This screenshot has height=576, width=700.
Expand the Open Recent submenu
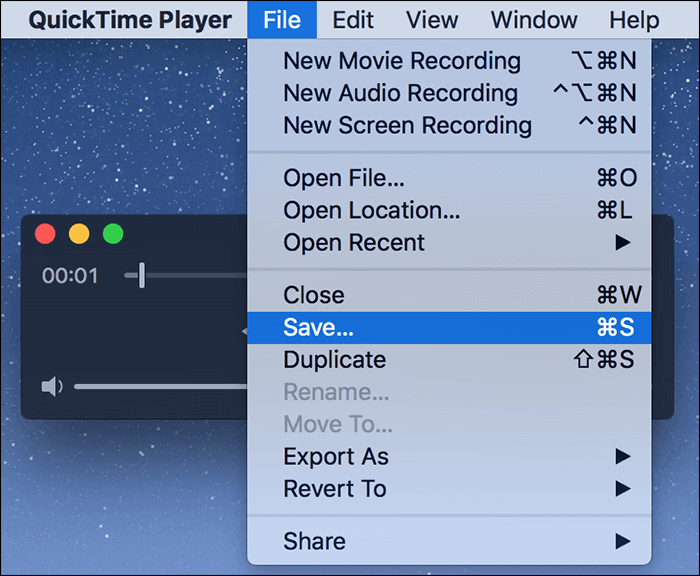coord(449,242)
